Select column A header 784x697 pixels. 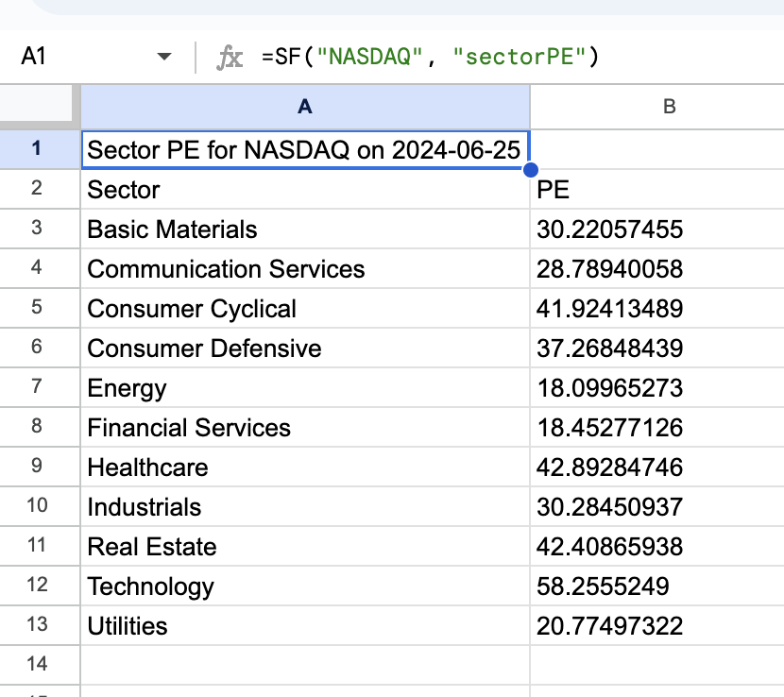305,107
